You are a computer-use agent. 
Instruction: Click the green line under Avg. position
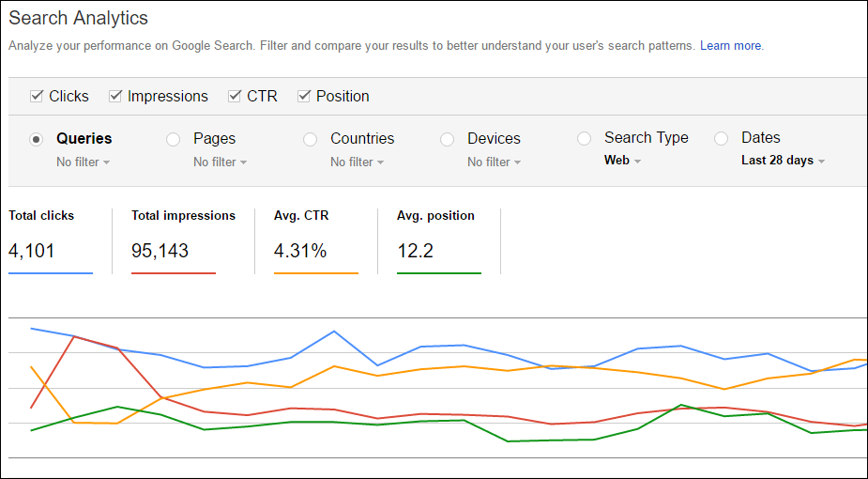pyautogui.click(x=439, y=273)
